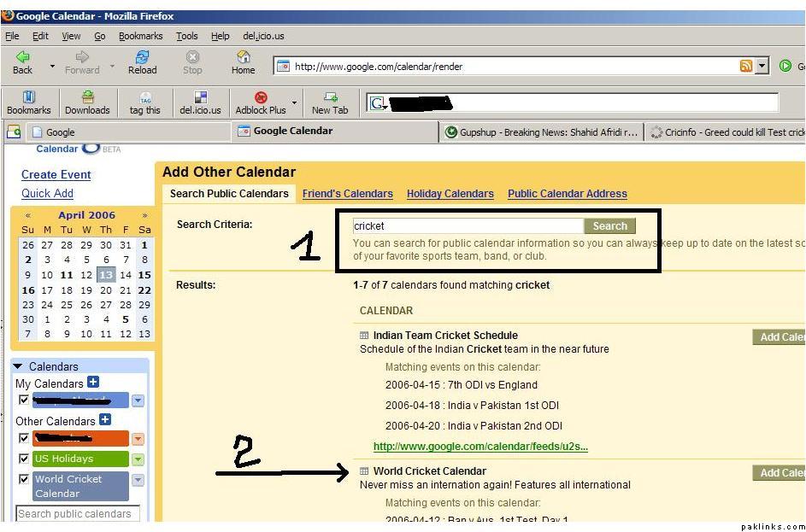Click the New Tab toolbar icon

pos(330,98)
